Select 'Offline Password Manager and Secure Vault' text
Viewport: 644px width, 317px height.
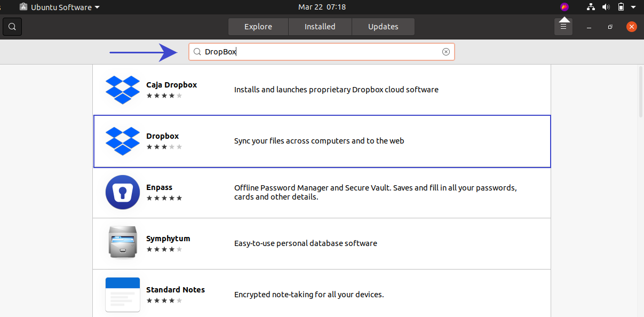[376, 192]
